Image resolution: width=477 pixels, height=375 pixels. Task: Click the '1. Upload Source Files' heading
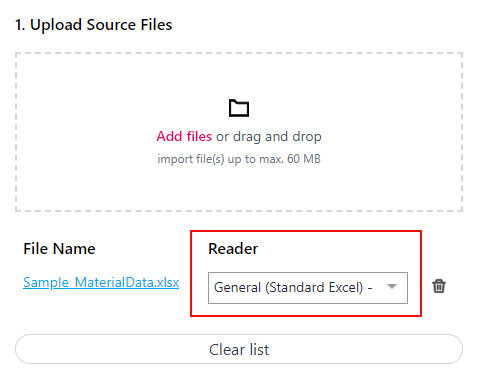pyautogui.click(x=94, y=25)
